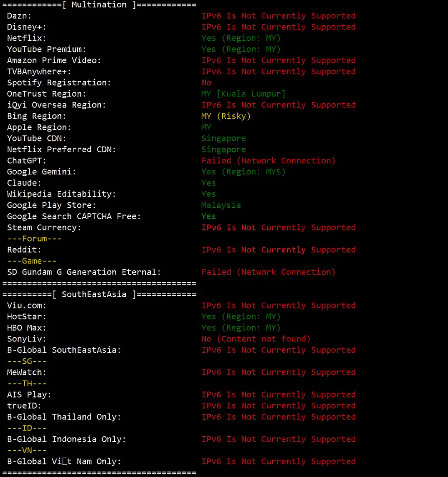Click the B-Global Indonesia Only label
Viewport: 448px width, 477px height.
66,439
